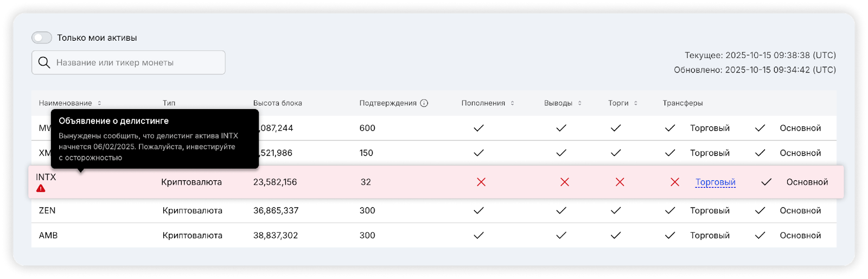Sort by the Торги column arrows
The image size is (868, 279).
point(636,103)
